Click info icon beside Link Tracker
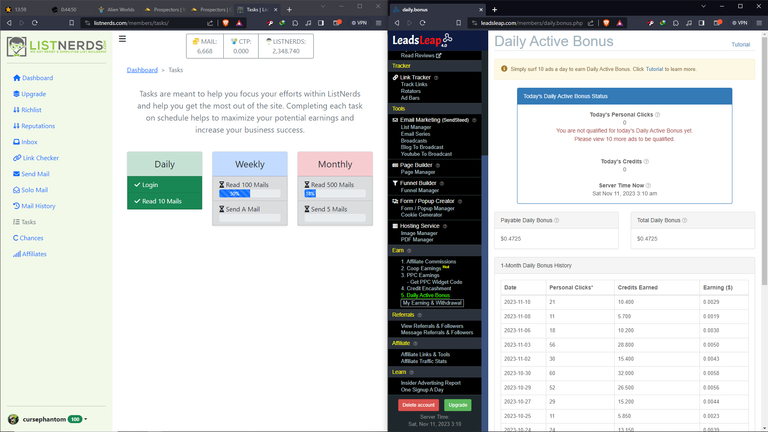 click(x=436, y=77)
